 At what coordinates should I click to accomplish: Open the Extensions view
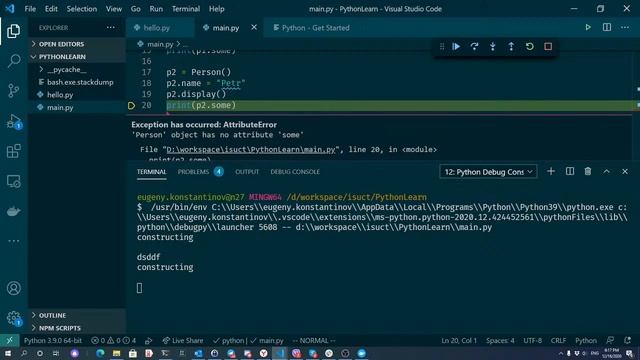tap(13, 151)
